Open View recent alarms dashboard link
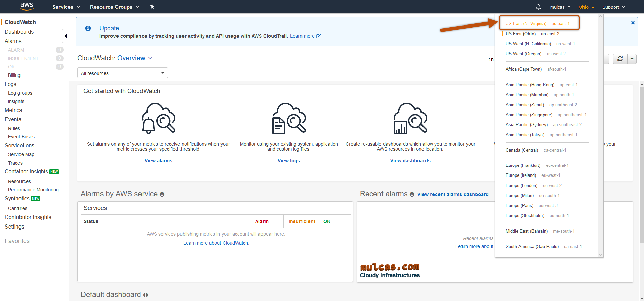 point(453,194)
